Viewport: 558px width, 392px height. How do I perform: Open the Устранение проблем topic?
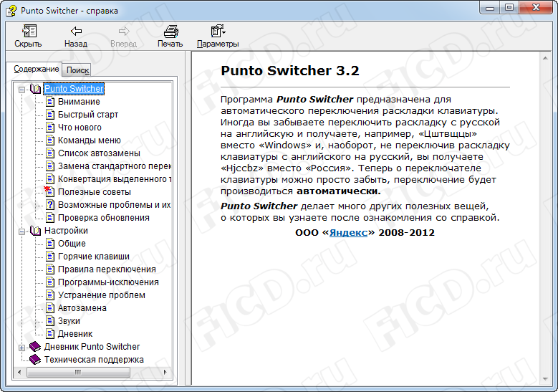coord(102,295)
